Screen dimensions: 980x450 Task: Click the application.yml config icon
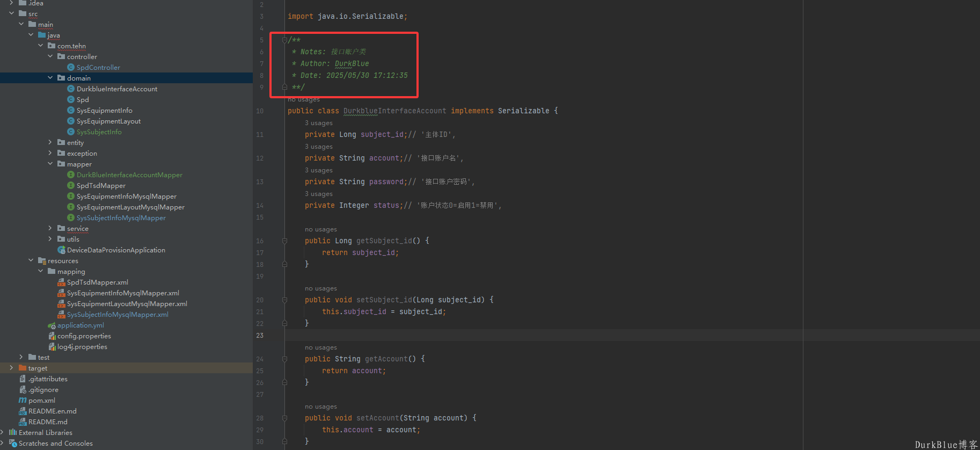[x=52, y=325]
